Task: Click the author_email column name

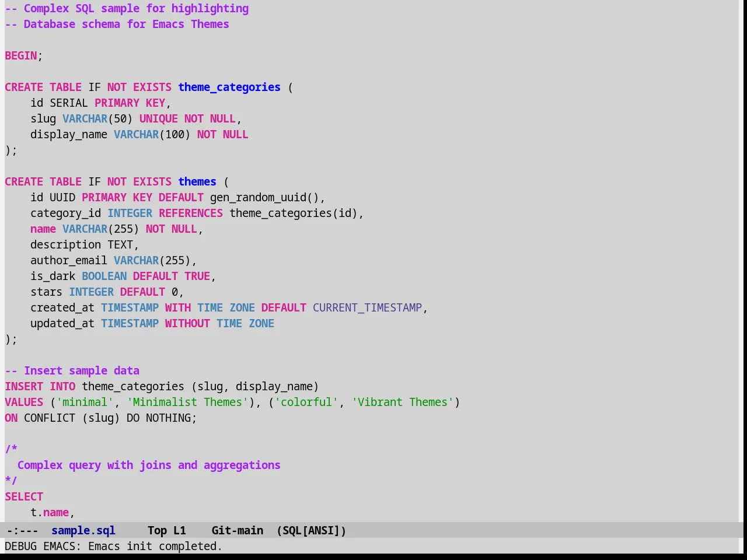Action: pyautogui.click(x=69, y=260)
